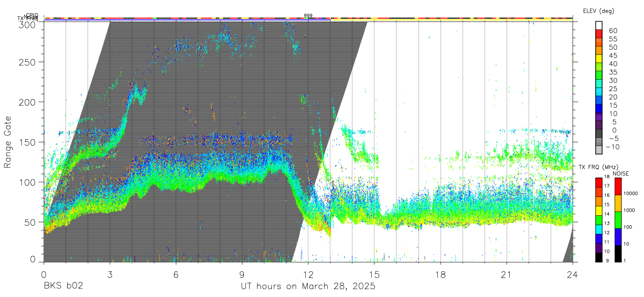Click the blue ELEV swatch between 10 and 15

click(599, 109)
